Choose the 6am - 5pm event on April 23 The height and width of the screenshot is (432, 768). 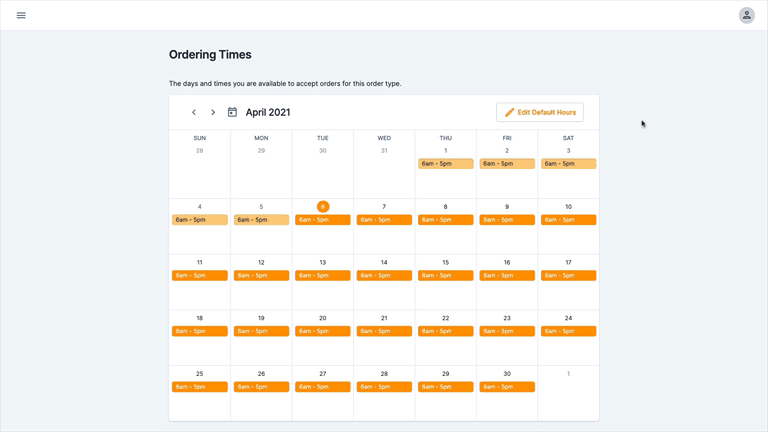click(507, 331)
